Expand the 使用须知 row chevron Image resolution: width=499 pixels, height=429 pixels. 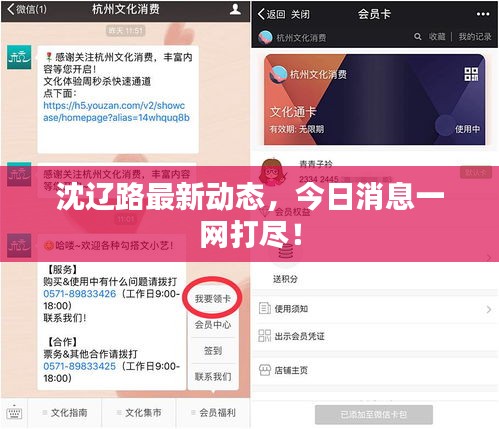tap(489, 309)
